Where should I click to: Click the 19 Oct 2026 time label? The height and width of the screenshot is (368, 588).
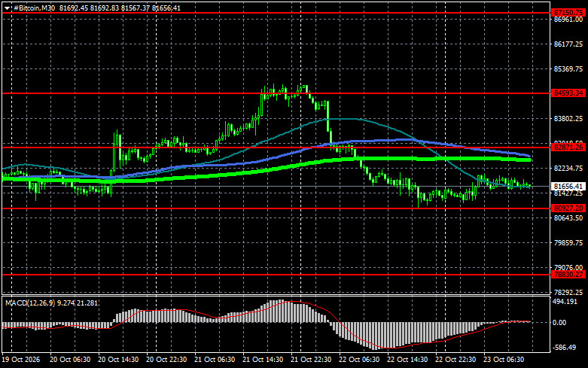click(20, 360)
